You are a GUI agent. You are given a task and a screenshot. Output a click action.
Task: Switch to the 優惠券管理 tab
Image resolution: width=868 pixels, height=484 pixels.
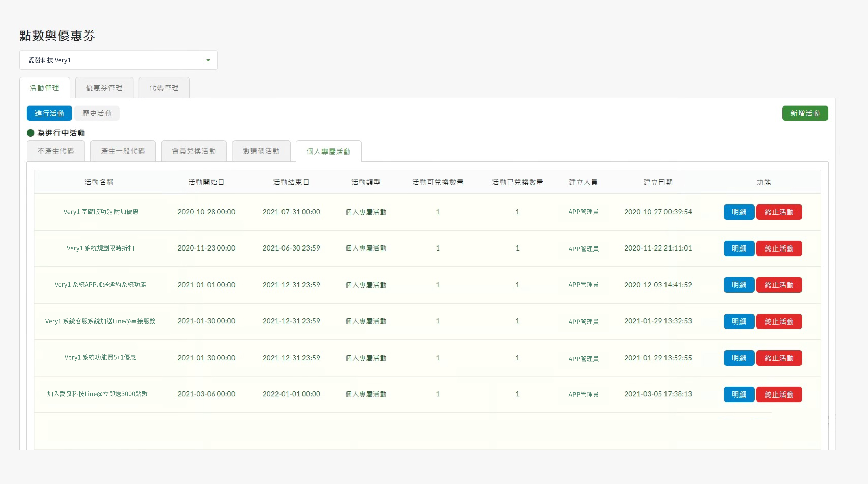pyautogui.click(x=104, y=88)
